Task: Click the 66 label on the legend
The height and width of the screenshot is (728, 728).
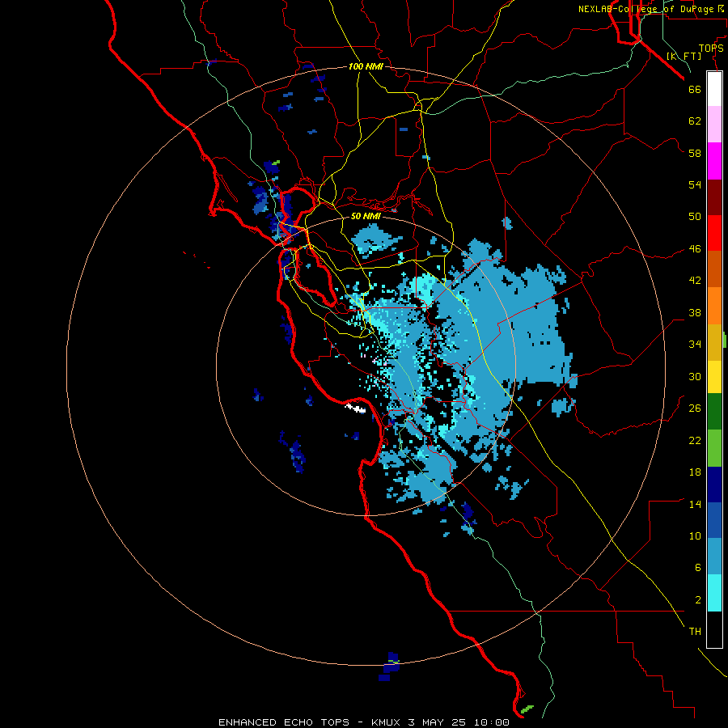Action: (695, 90)
